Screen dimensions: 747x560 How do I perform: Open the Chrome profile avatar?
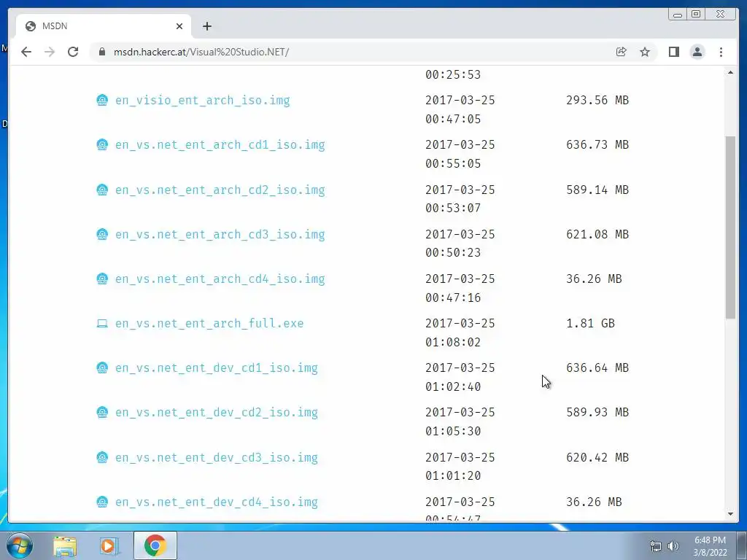697,52
